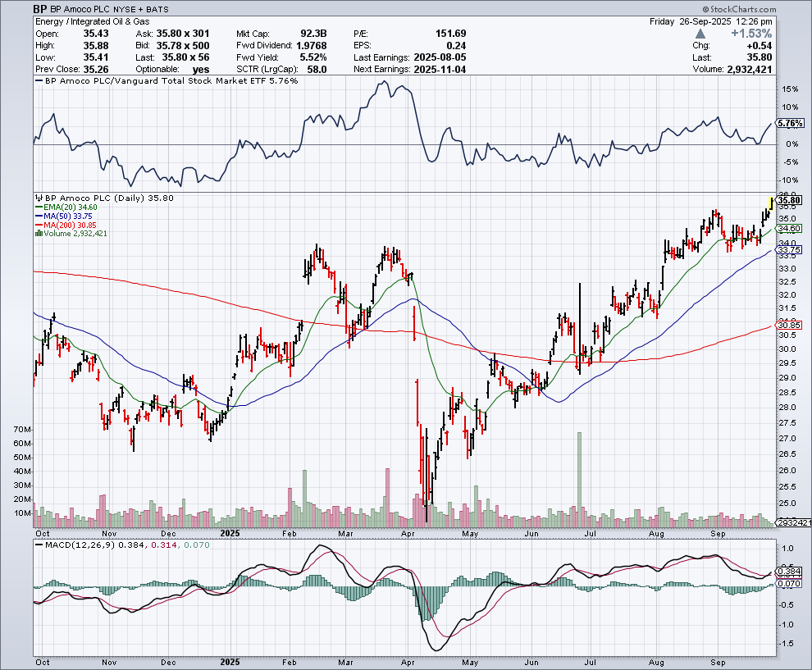Image resolution: width=812 pixels, height=670 pixels.
Task: Click the MA(200) red legend marker
Action: pos(37,226)
